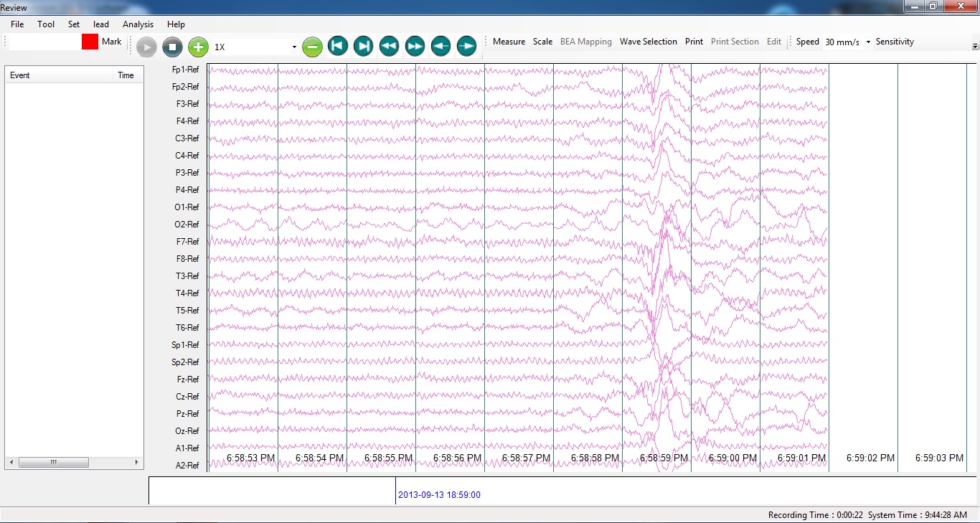
Task: Click the Measure toolbar button
Action: tap(509, 42)
